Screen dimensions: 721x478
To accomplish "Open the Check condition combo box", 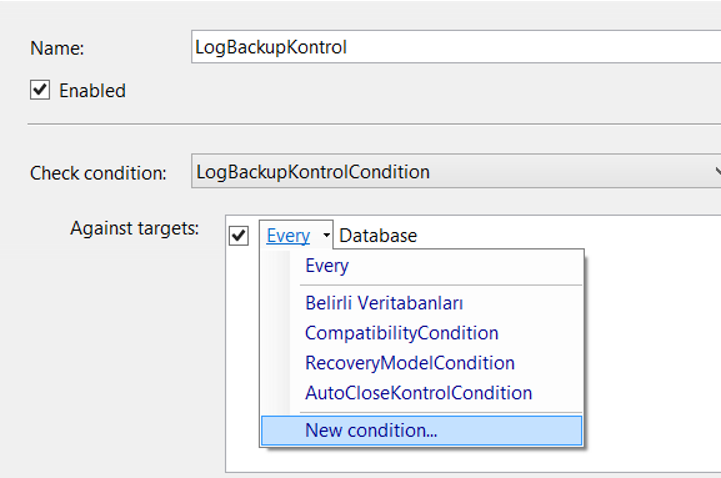I will pos(456,171).
